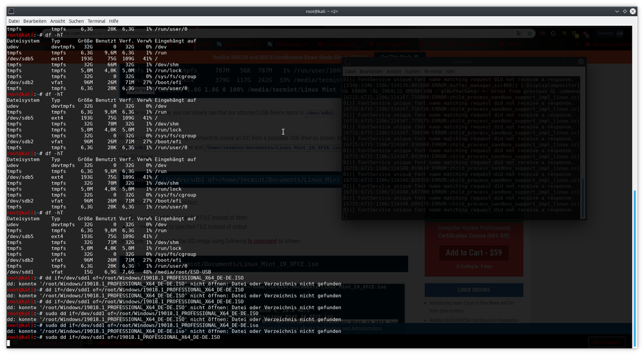Image resolution: width=644 pixels, height=355 pixels.
Task: Open RedHat RHCE/RHCSA Certification Preparation link
Action: pyautogui.click(x=474, y=320)
